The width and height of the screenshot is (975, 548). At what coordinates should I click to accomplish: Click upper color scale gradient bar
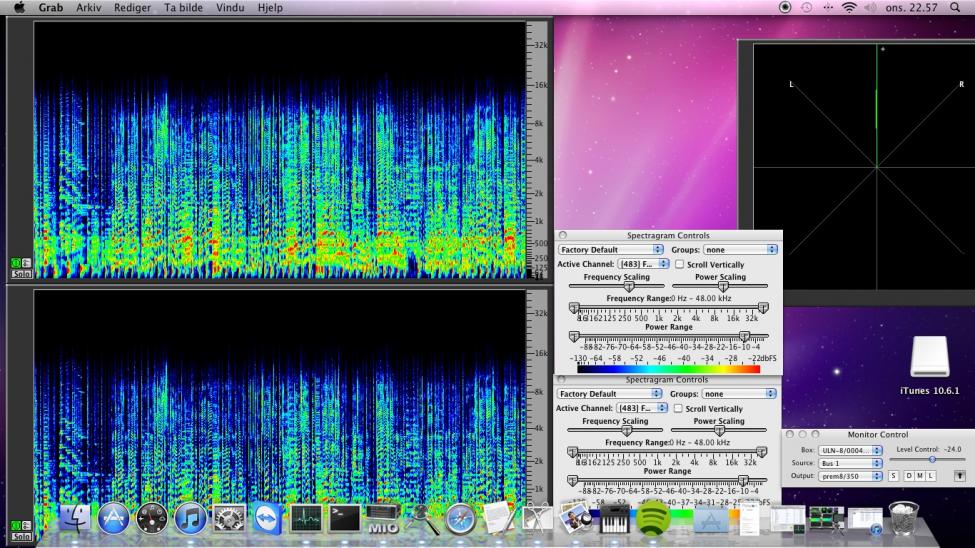pos(668,369)
